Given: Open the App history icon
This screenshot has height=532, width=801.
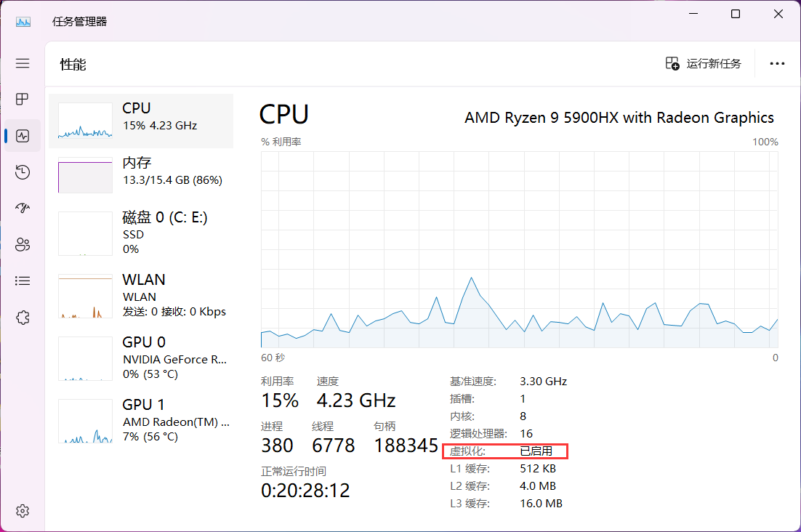Looking at the screenshot, I should 23,172.
